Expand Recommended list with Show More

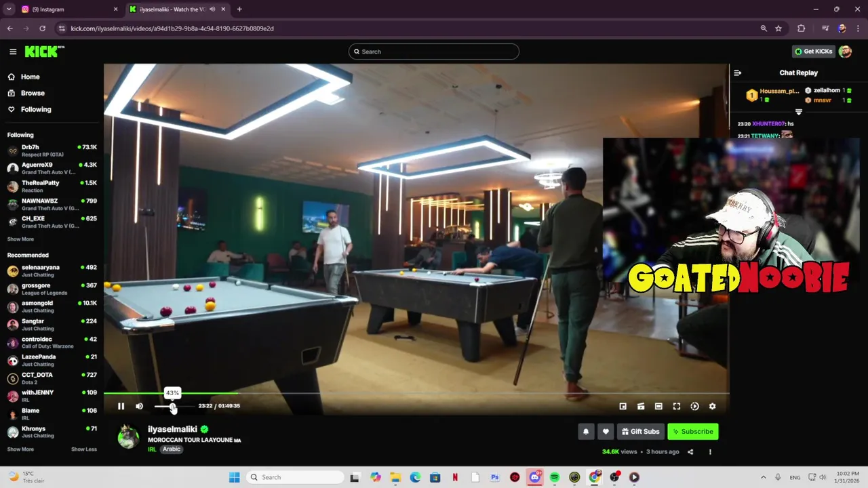20,449
